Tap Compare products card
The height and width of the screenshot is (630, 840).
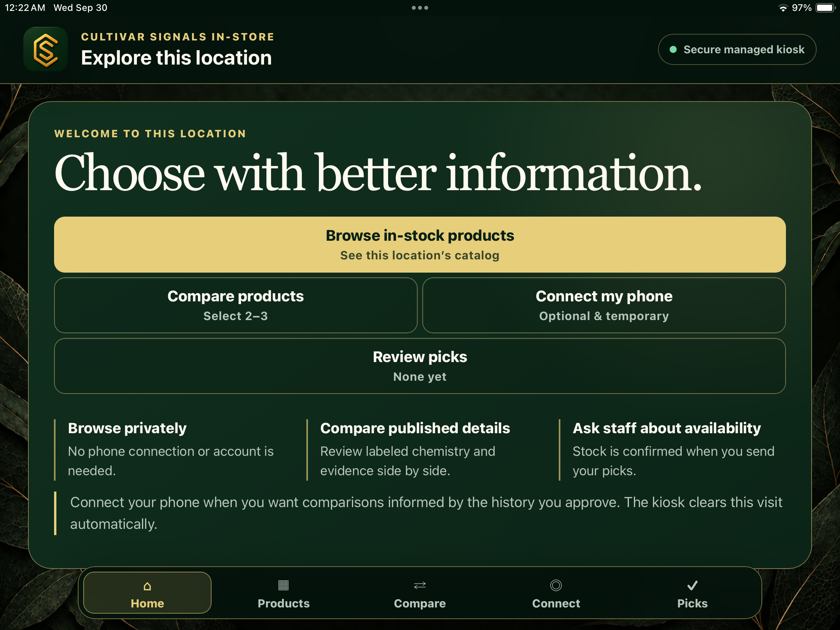point(236,305)
